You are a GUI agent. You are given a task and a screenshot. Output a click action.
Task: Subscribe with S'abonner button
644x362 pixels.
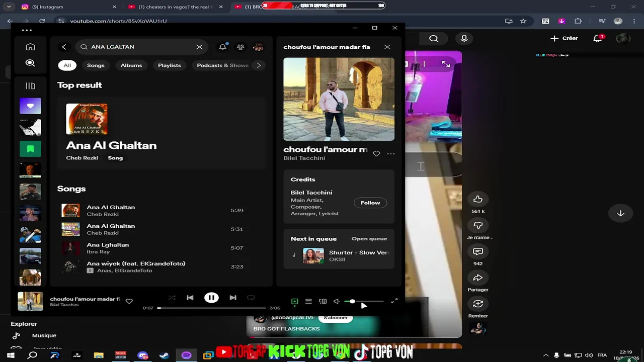336,318
